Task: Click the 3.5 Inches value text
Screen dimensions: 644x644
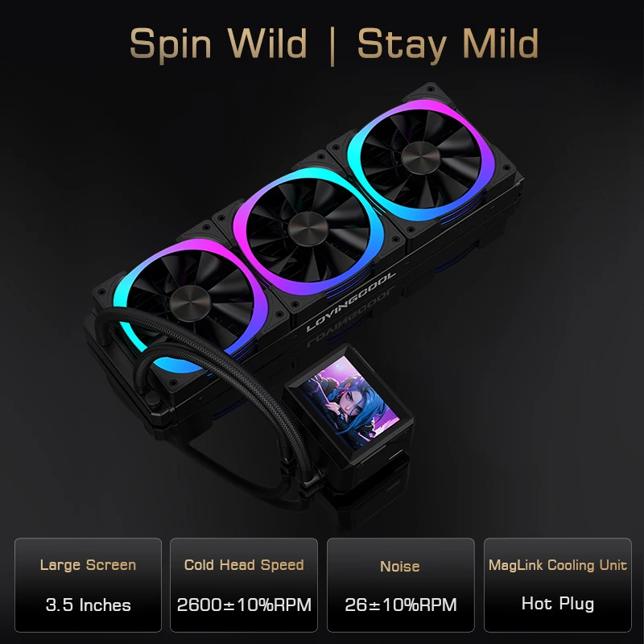Action: coord(88,605)
